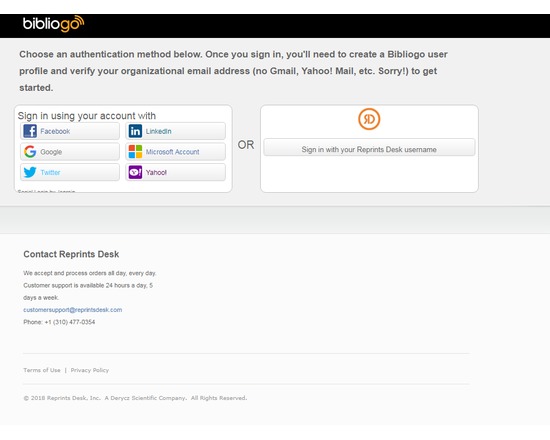Email customersupport@reprintsdesk.com link
This screenshot has width=550, height=440.
point(73,310)
